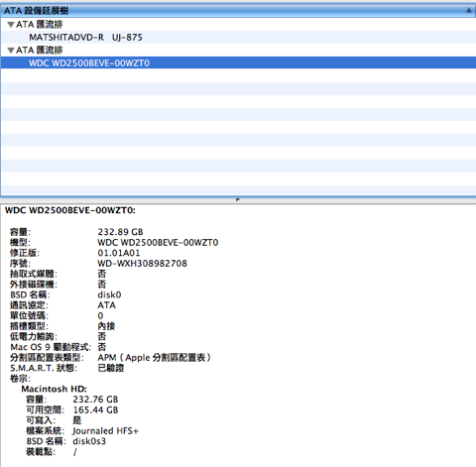Click the revision value 01.01A01
This screenshot has width=476, height=467.
tap(119, 253)
